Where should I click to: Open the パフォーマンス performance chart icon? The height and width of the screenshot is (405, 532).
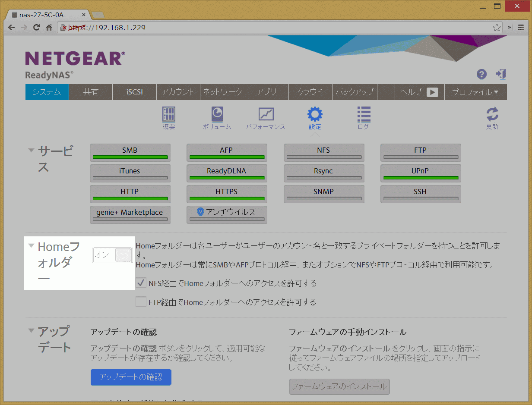(x=266, y=115)
